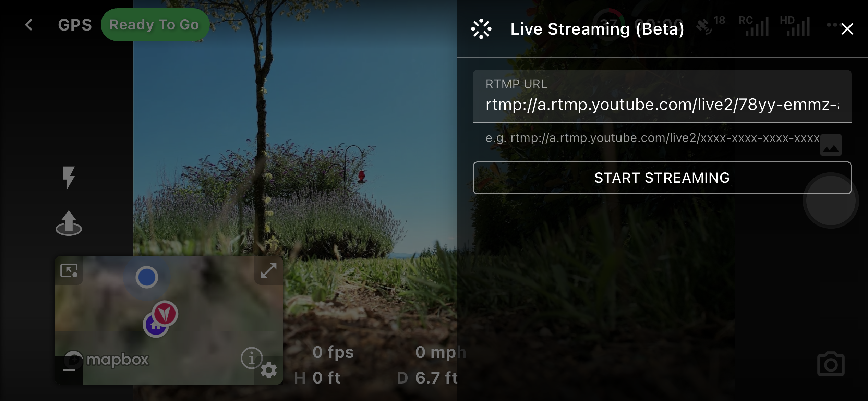
Task: Tap the Ready To Go status badge
Action: [155, 25]
